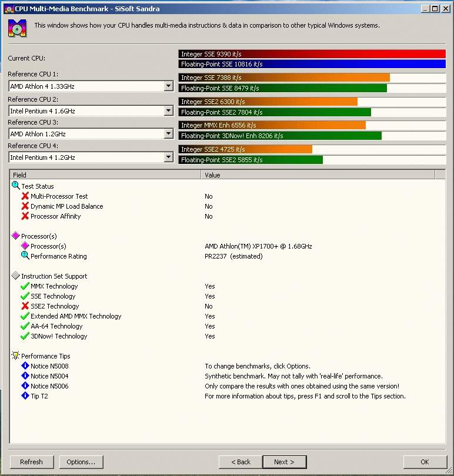Open the Options... dialog button

pos(81,462)
